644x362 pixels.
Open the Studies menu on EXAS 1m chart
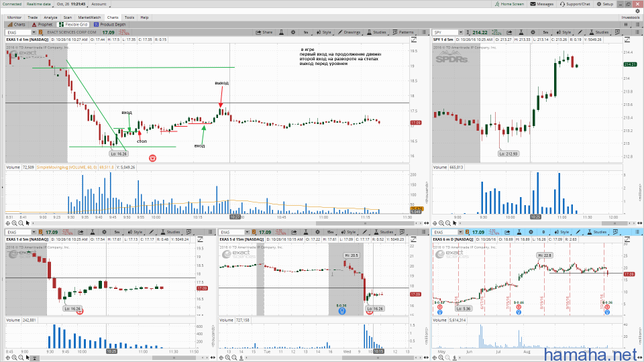(376, 32)
